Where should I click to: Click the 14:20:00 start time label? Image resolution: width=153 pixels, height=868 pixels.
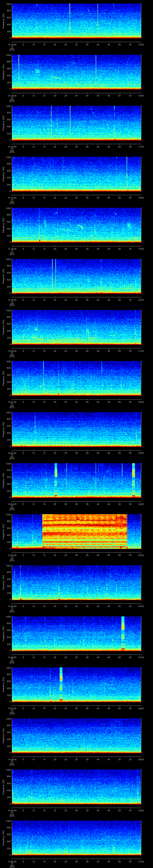[x=12, y=351]
